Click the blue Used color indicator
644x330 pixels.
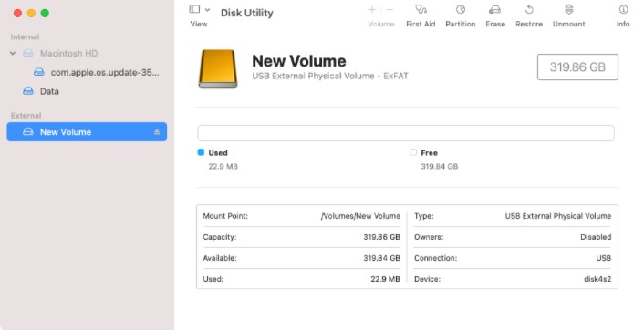point(201,152)
